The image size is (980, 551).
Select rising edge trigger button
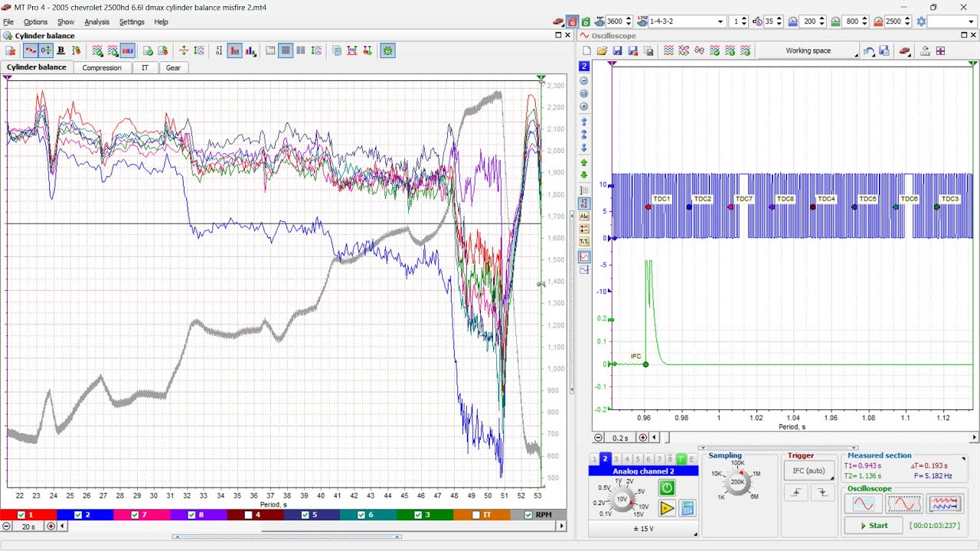click(797, 493)
